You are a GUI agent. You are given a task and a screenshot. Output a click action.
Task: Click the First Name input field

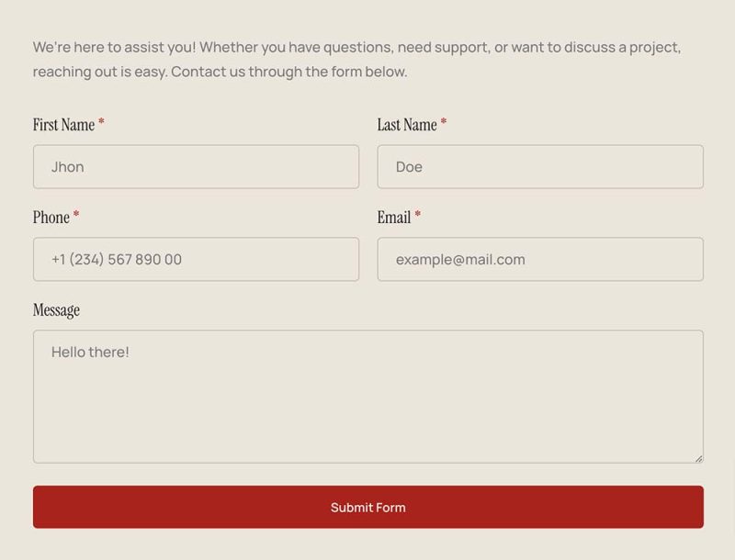[x=196, y=167]
